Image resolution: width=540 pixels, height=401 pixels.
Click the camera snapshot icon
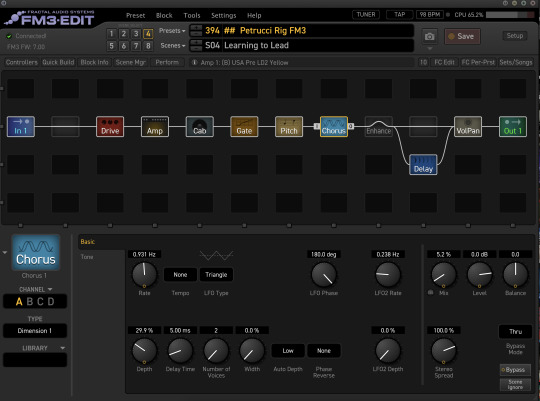429,37
